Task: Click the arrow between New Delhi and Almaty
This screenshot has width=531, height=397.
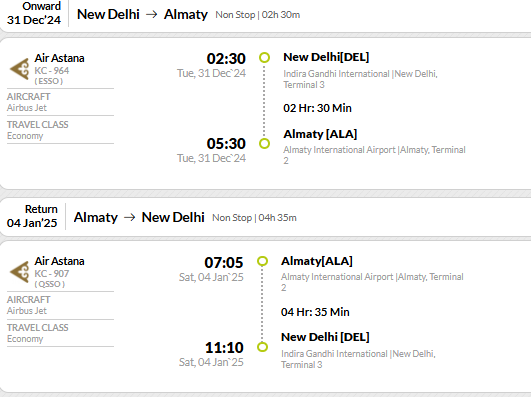Action: pos(152,15)
